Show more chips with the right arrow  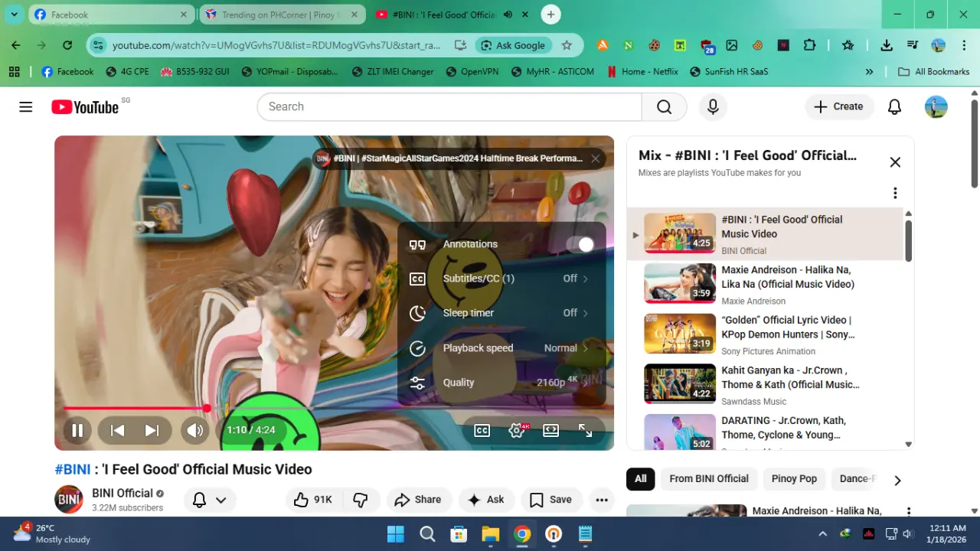(x=897, y=480)
